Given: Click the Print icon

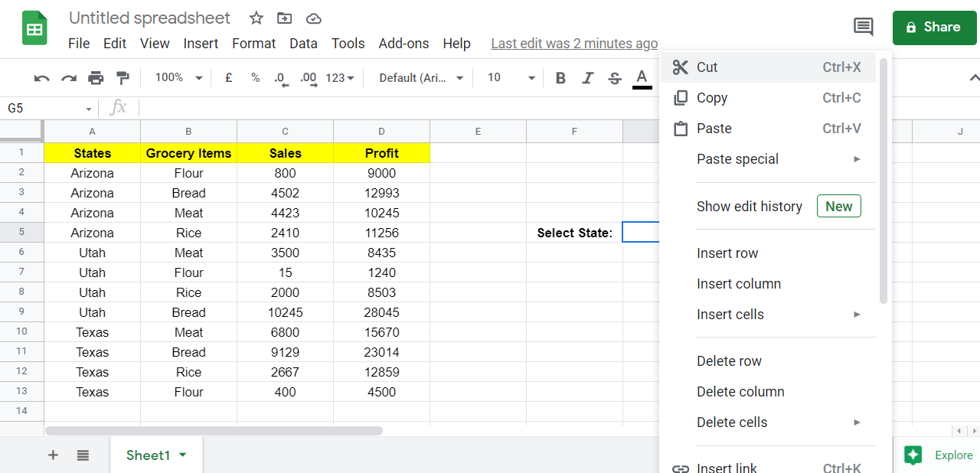Looking at the screenshot, I should point(96,77).
